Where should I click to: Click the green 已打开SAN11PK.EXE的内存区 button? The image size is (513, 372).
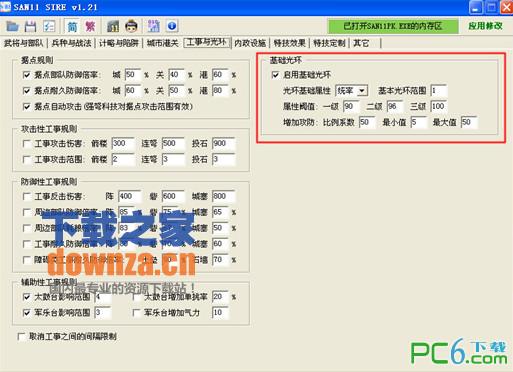pos(393,26)
